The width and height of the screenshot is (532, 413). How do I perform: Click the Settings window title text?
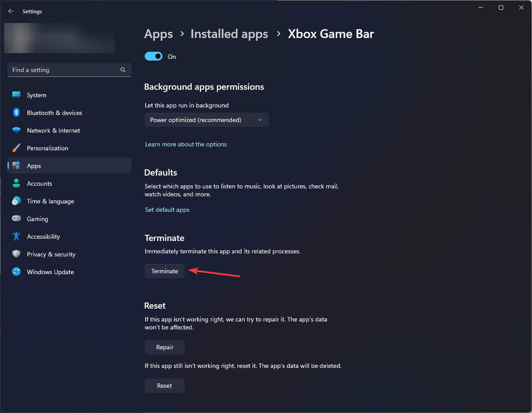click(x=32, y=11)
